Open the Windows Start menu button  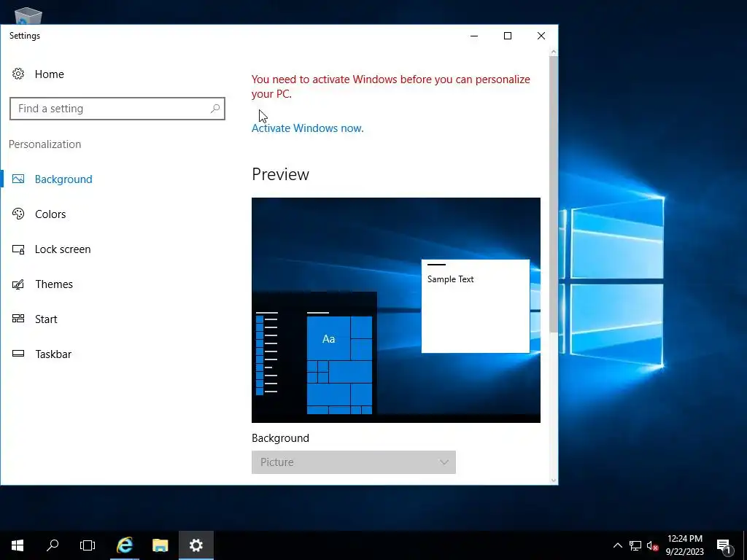18,545
